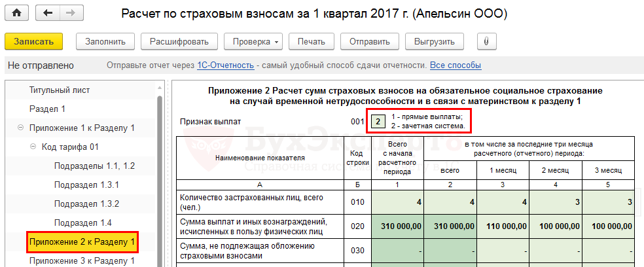Click the Расшифровать button
Image resolution: width=644 pixels, height=267 pixels.
179,42
